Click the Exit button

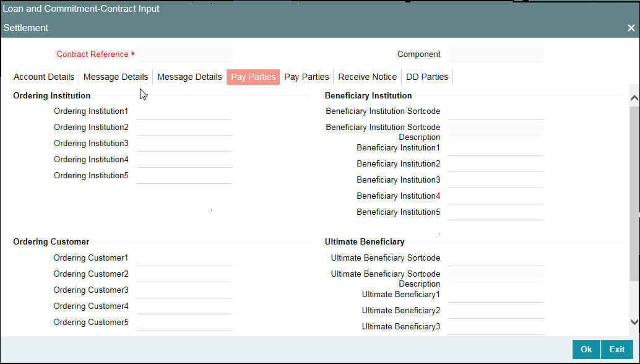click(617, 349)
